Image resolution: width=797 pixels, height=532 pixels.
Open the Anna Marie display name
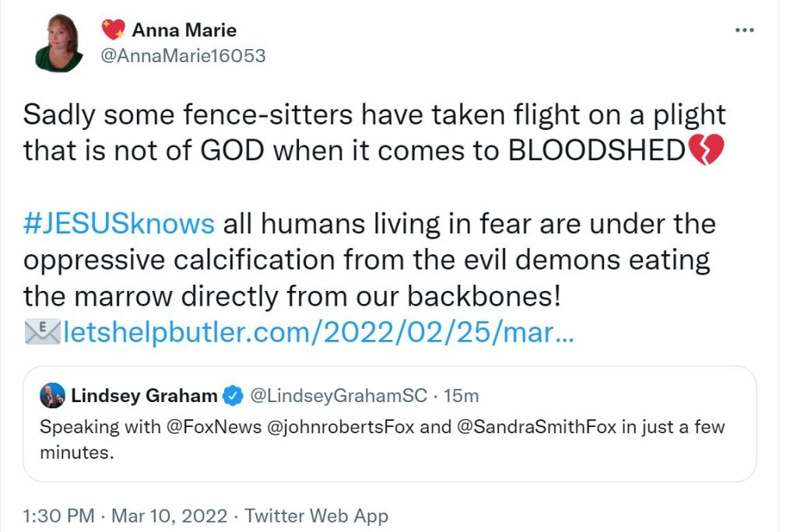184,30
